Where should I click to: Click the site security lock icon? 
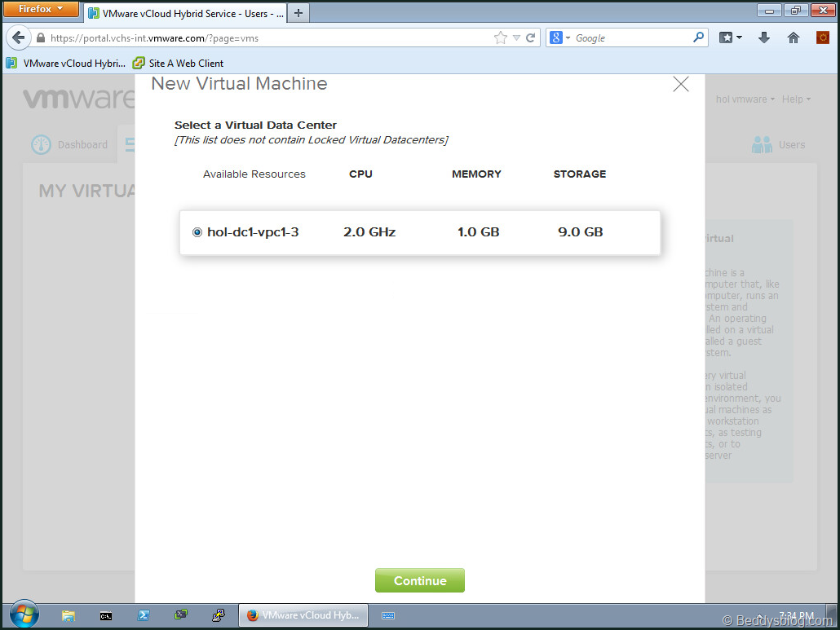pyautogui.click(x=41, y=38)
